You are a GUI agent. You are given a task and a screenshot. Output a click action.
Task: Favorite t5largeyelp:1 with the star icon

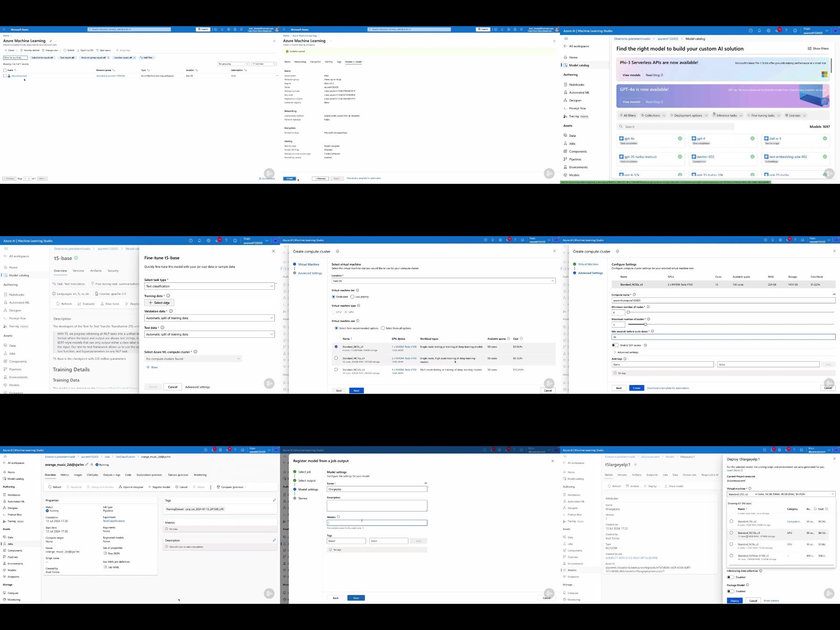[x=636, y=465]
